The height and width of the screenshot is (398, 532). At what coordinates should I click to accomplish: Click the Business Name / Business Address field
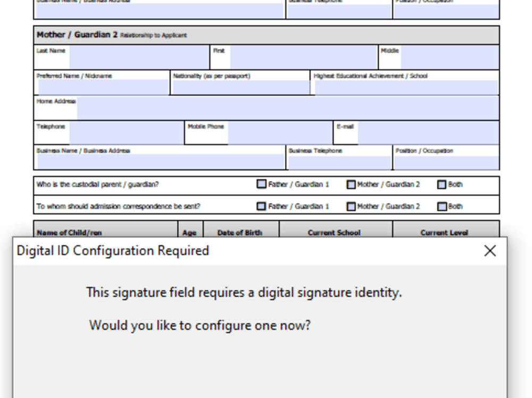pyautogui.click(x=160, y=161)
